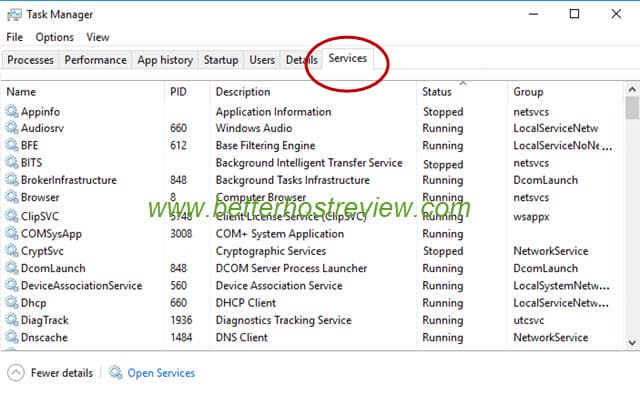Select the DeviceAssociationService name
640x394 pixels.
tap(82, 285)
